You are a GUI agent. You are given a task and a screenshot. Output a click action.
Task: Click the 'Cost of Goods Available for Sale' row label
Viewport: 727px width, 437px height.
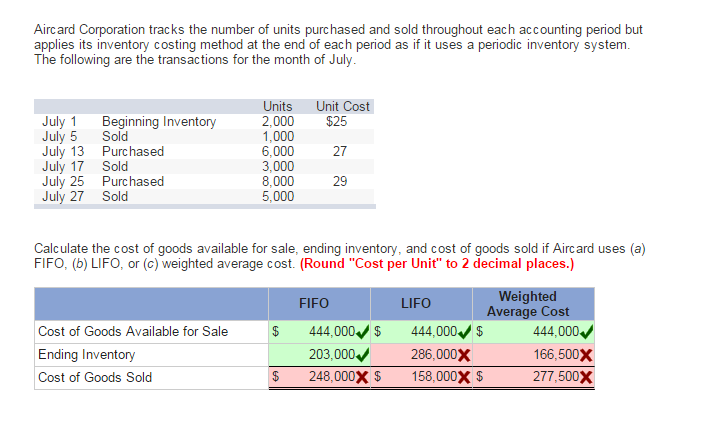[133, 331]
